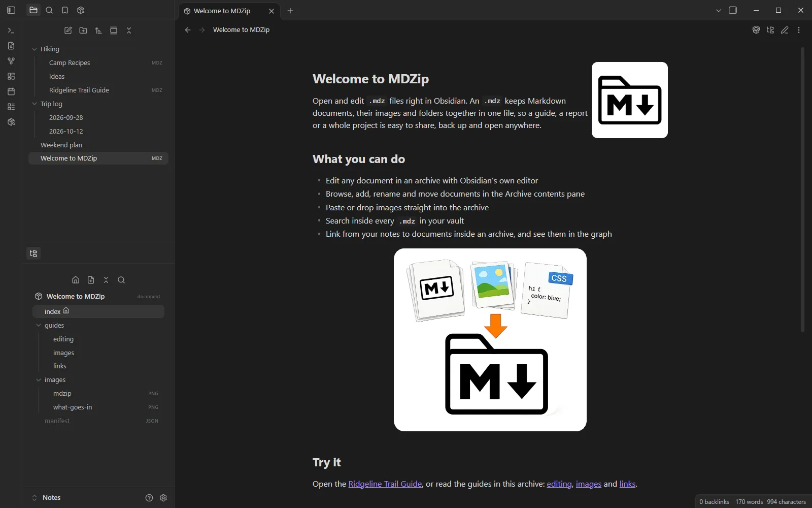Create a new note in file explorer
This screenshot has height=508, width=812.
[x=68, y=30]
